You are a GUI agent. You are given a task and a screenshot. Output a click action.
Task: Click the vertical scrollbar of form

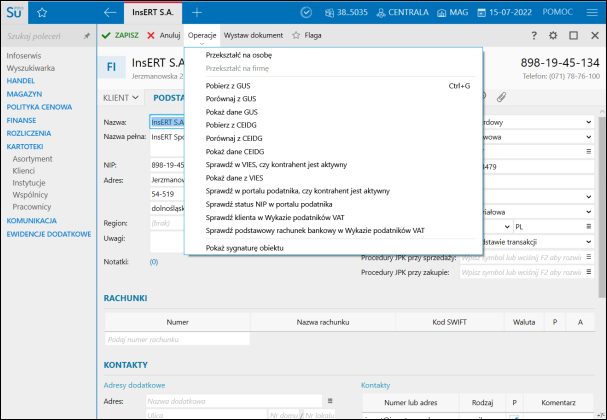[602, 207]
